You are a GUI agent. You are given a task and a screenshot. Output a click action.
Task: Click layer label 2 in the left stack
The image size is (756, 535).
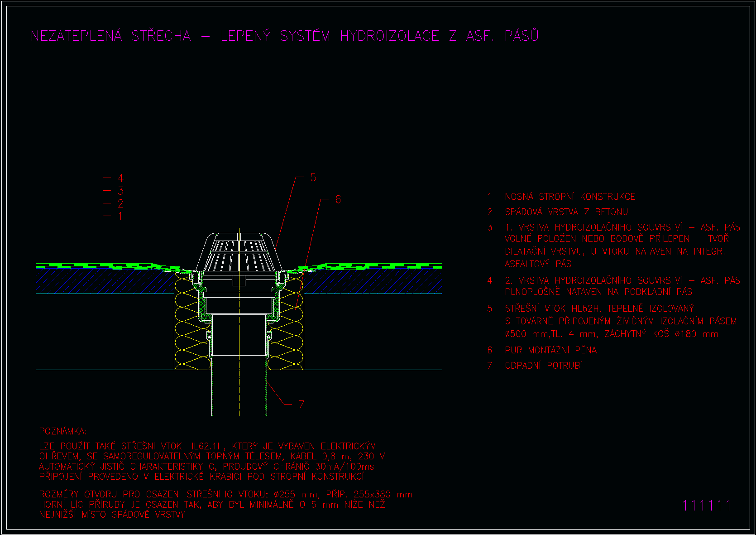pos(120,203)
